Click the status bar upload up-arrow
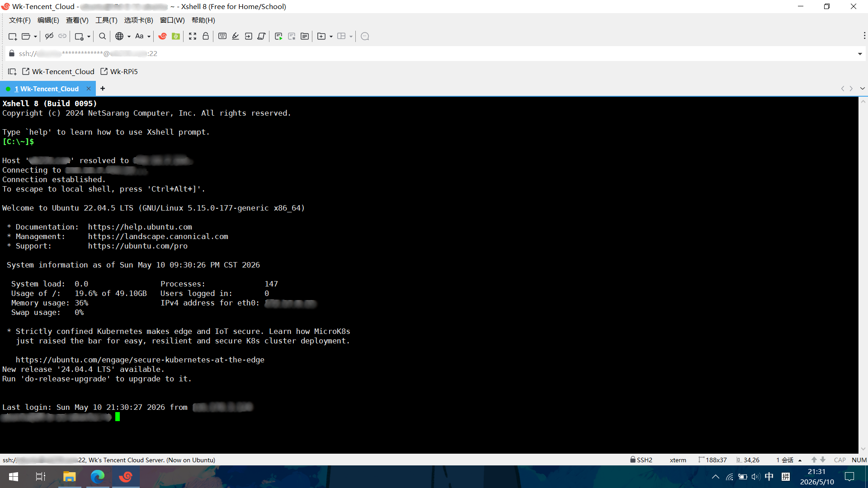This screenshot has width=868, height=488. point(814,460)
